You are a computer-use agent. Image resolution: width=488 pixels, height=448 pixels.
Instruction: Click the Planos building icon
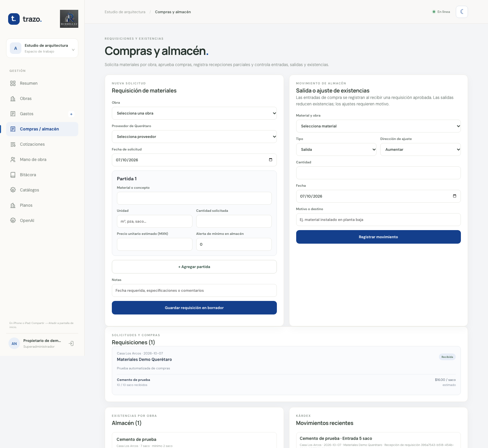pos(13,205)
